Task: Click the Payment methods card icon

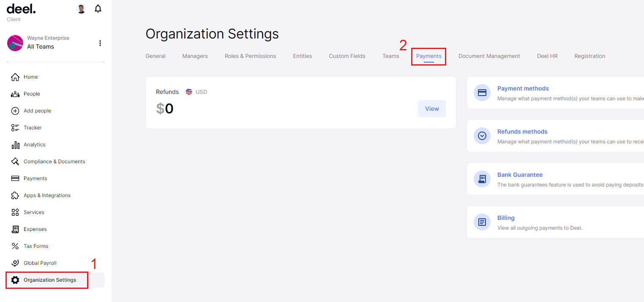Action: point(482,93)
